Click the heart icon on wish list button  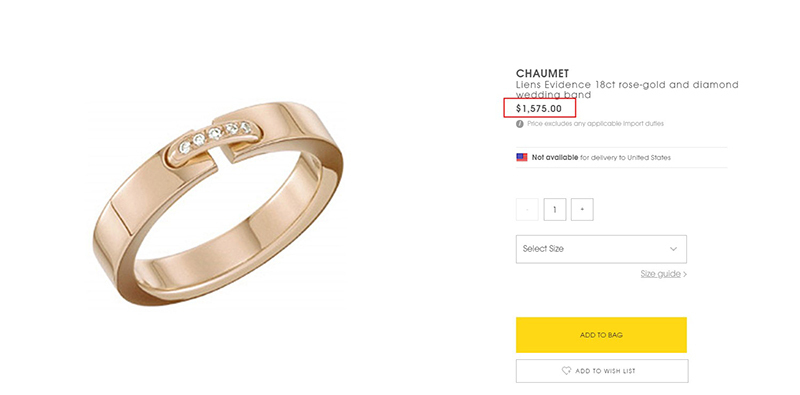(x=566, y=371)
